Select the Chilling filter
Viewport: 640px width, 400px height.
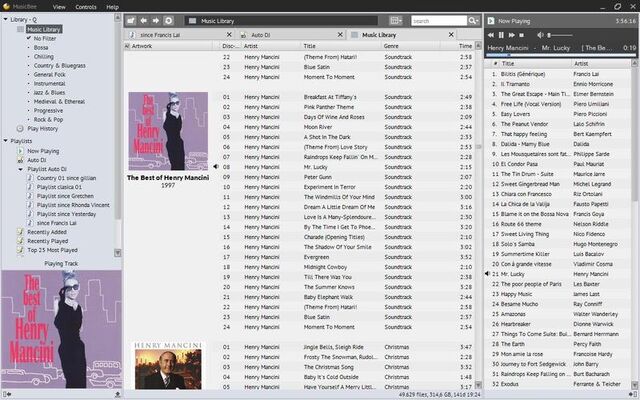(44, 56)
